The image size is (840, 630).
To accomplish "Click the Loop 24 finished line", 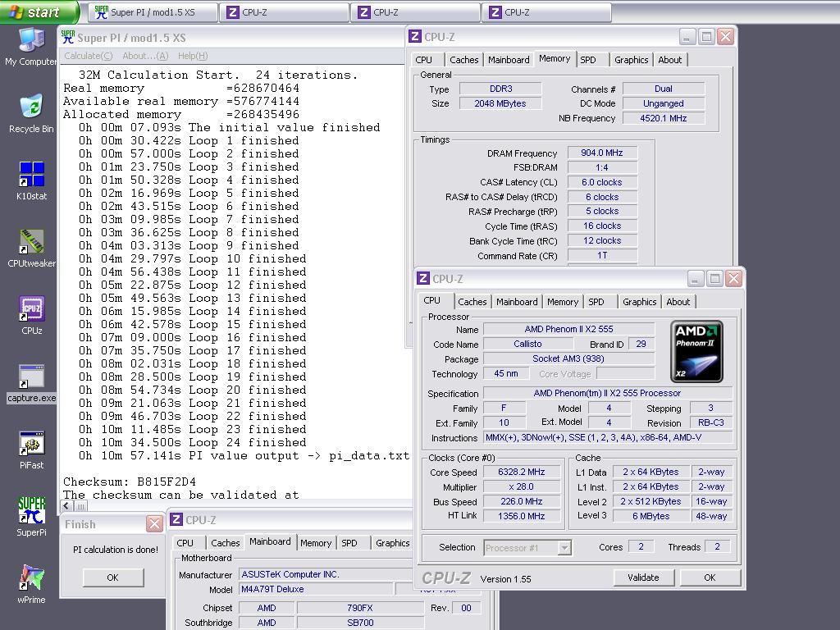I will point(192,442).
